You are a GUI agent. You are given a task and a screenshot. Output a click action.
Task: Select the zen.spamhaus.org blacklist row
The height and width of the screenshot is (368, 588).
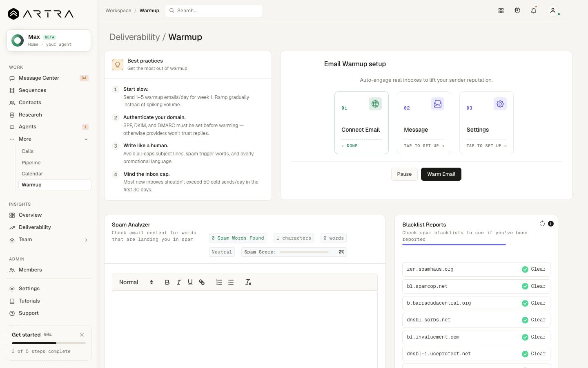476,269
